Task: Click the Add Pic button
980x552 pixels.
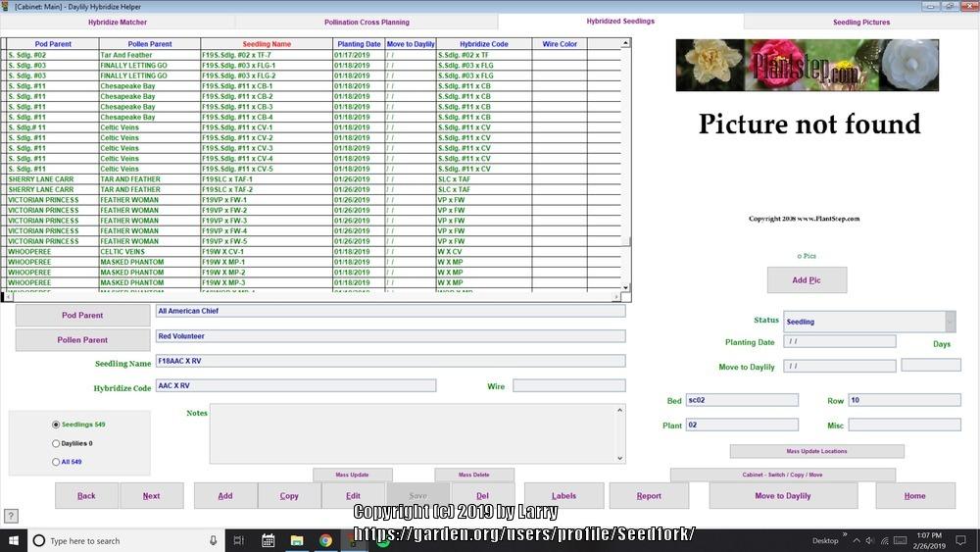Action: (x=807, y=280)
